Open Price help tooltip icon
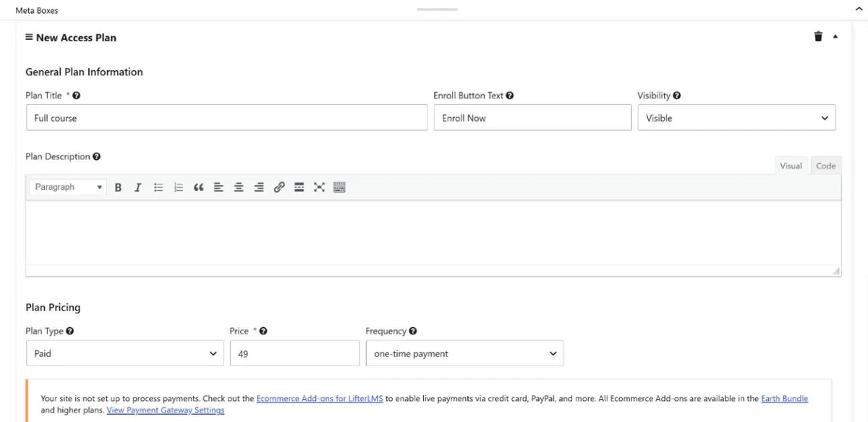 (263, 331)
